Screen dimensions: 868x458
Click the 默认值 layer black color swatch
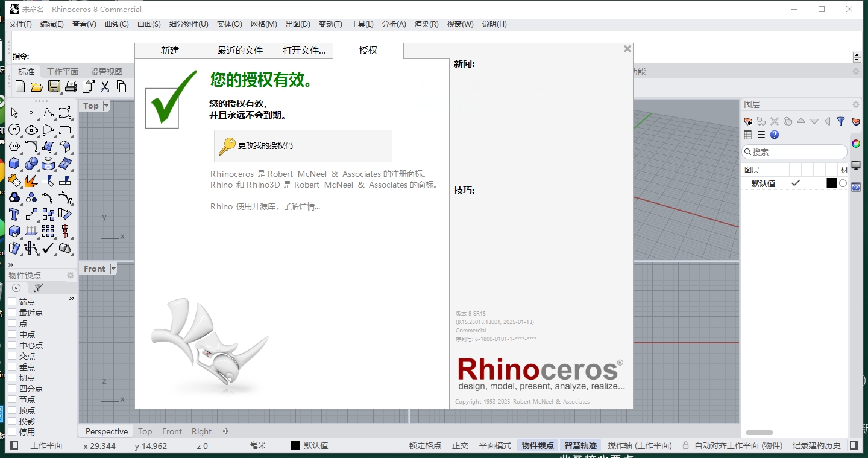pos(832,183)
